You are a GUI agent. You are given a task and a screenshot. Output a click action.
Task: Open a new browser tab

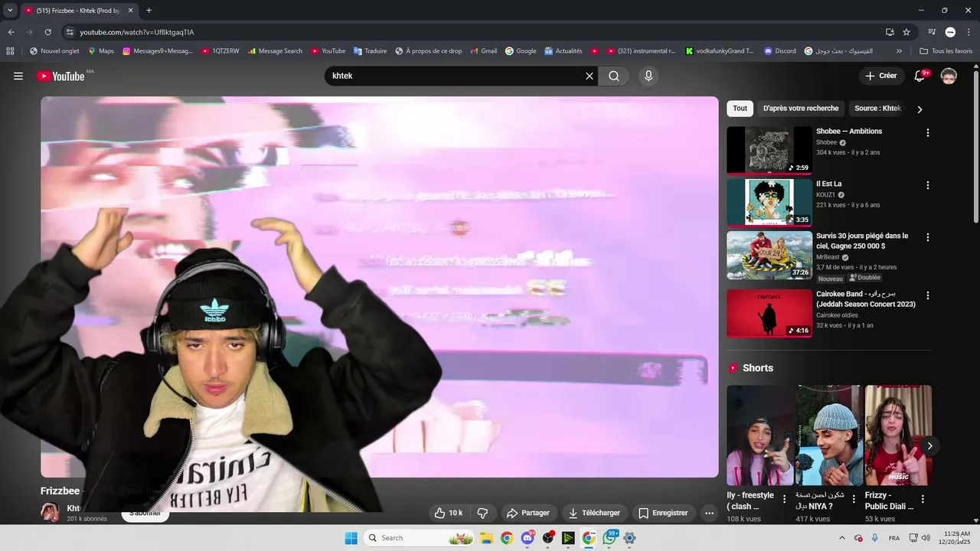pos(149,11)
